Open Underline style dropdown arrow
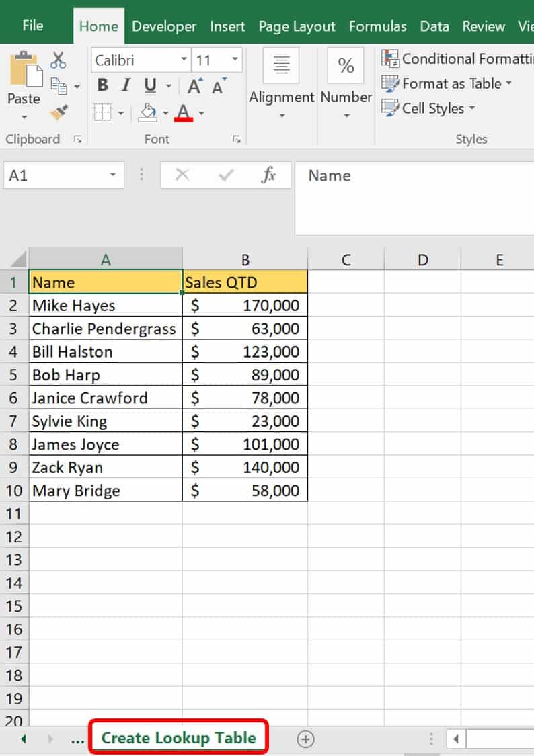This screenshot has height=756, width=534. tap(169, 86)
